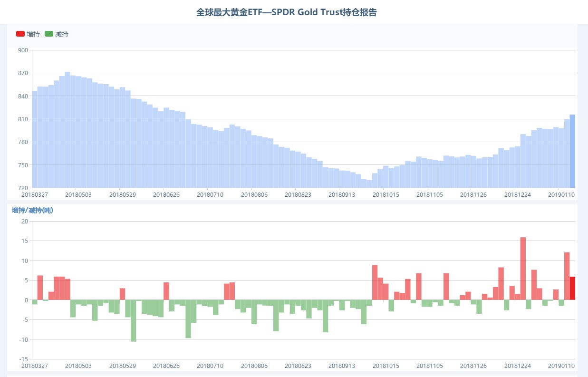Image resolution: width=588 pixels, height=377 pixels.
Task: Click the 840 label on upper y-axis
Action: pyautogui.click(x=23, y=96)
